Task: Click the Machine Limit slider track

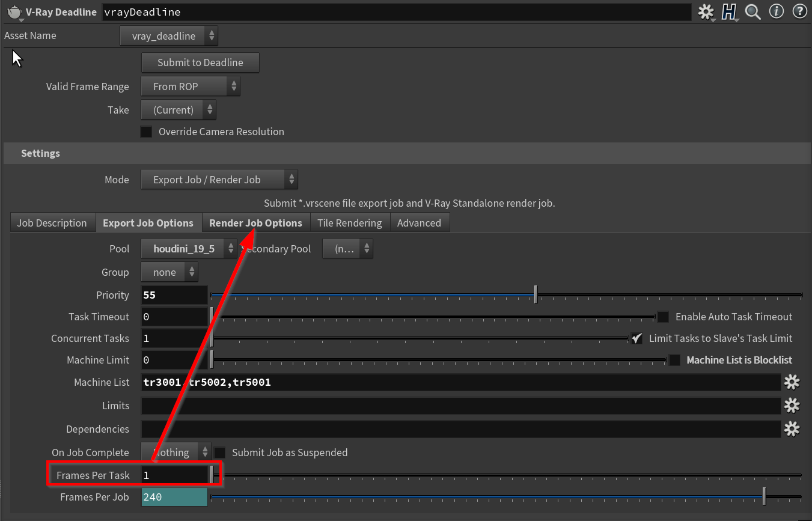Action: (439, 360)
